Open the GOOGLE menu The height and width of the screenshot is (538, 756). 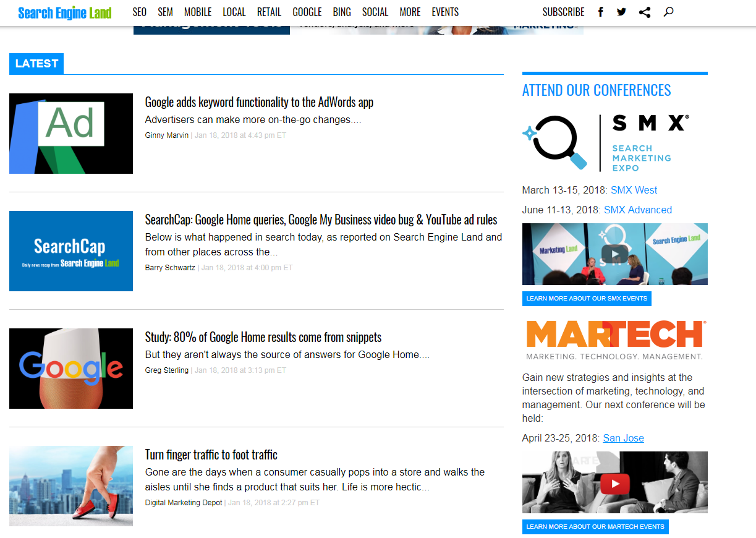307,12
